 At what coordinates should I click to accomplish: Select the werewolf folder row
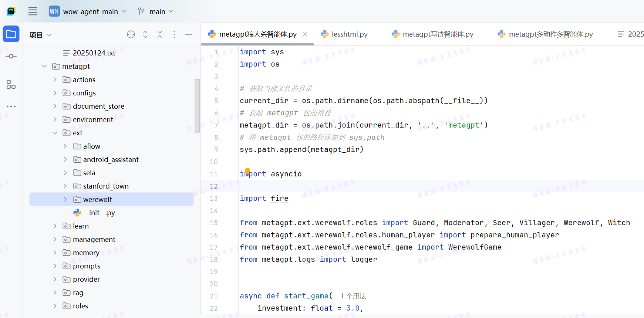coord(111,199)
